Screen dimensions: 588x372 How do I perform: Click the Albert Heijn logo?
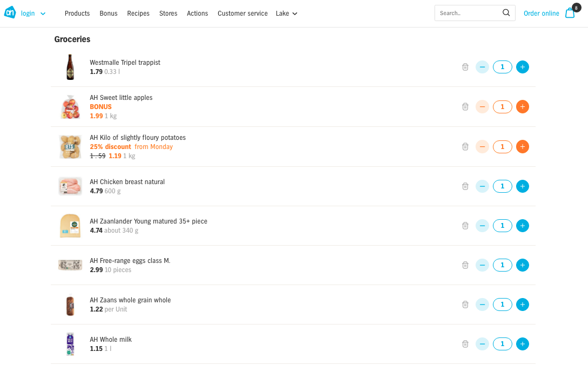(x=10, y=12)
